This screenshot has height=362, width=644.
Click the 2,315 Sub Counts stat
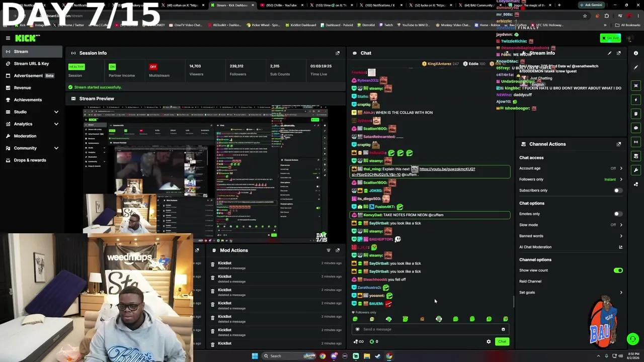(280, 70)
